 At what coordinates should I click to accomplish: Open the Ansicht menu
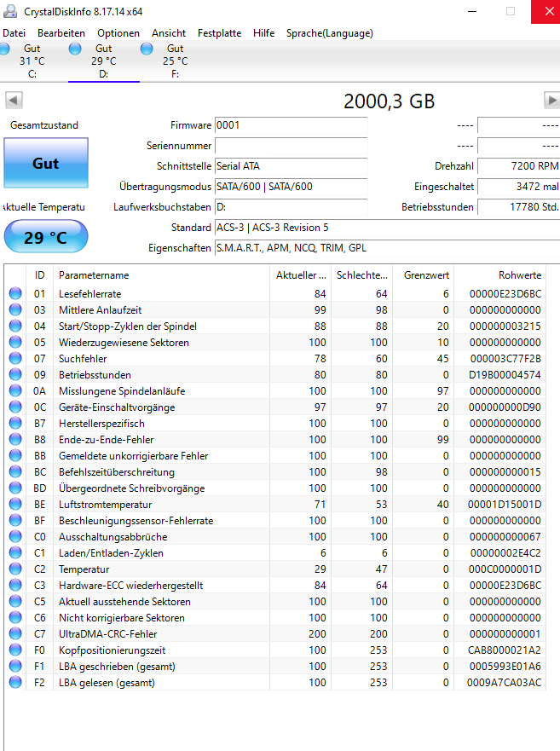pyautogui.click(x=169, y=33)
